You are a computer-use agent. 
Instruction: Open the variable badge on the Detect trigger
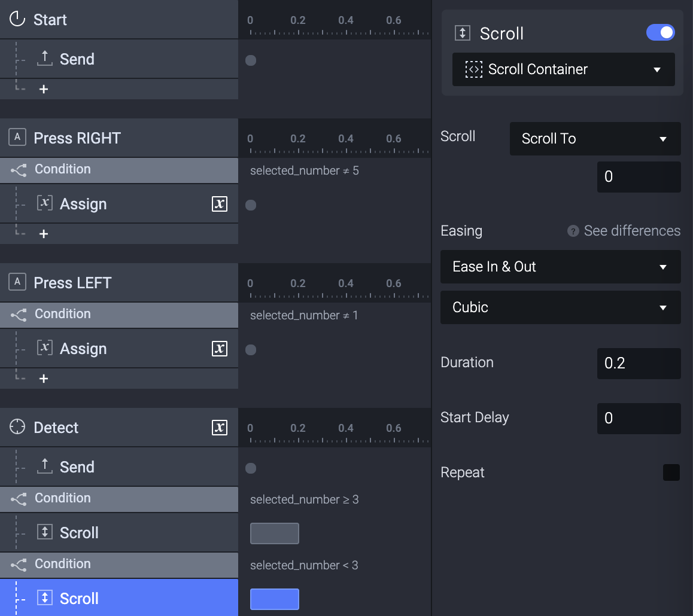coord(220,428)
